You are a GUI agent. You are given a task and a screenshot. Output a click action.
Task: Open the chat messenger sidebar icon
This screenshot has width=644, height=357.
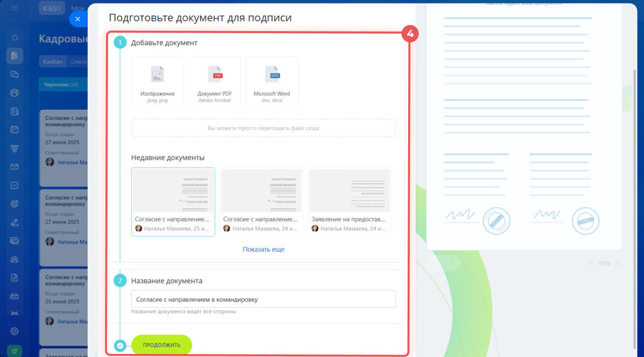pyautogui.click(x=14, y=74)
